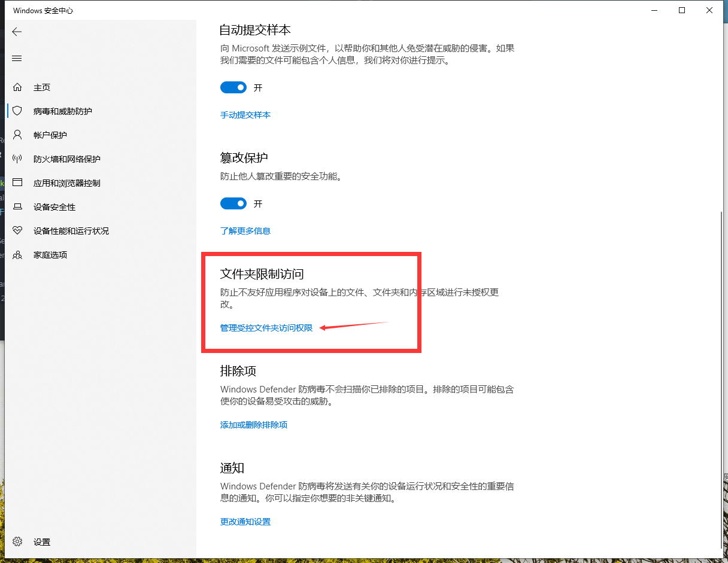Image resolution: width=728 pixels, height=563 pixels.
Task: Click the gear icon for 设置
Action: click(17, 542)
